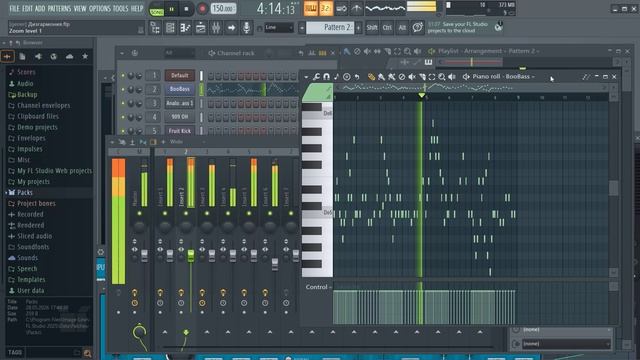
Task: Click the record button
Action: pos(202,9)
